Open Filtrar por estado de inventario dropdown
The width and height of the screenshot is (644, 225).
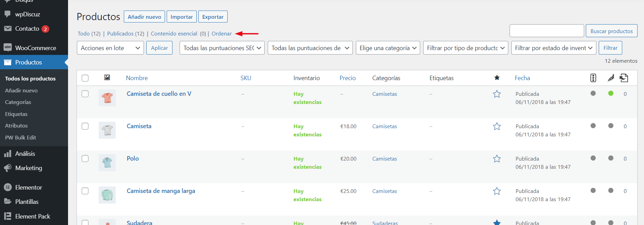(554, 48)
